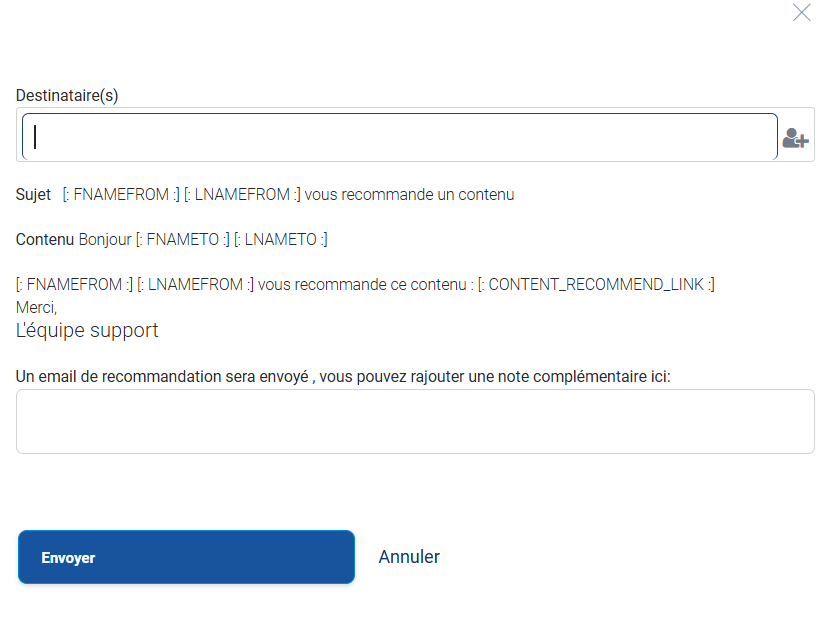Click the Destinataire(s) field label
The image size is (820, 621).
(x=67, y=95)
